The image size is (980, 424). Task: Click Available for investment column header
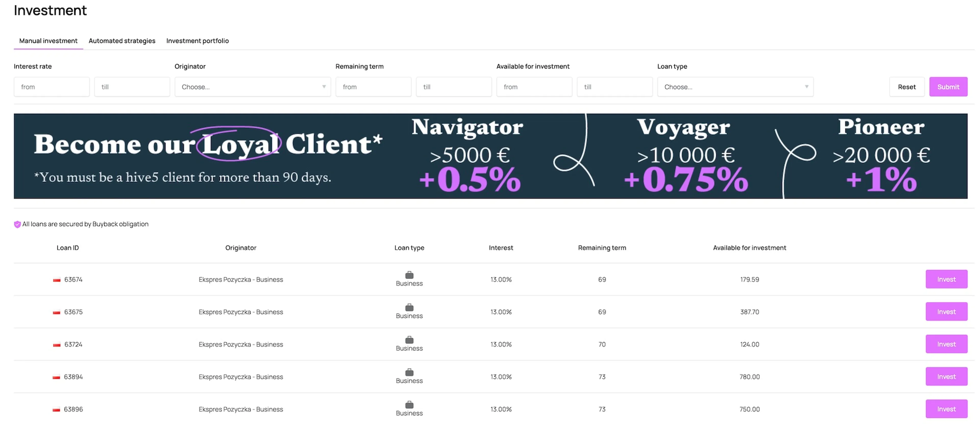(x=750, y=247)
